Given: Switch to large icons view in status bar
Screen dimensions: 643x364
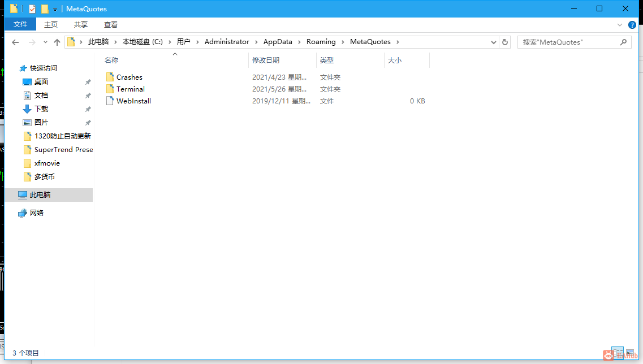Looking at the screenshot, I should click(x=630, y=353).
